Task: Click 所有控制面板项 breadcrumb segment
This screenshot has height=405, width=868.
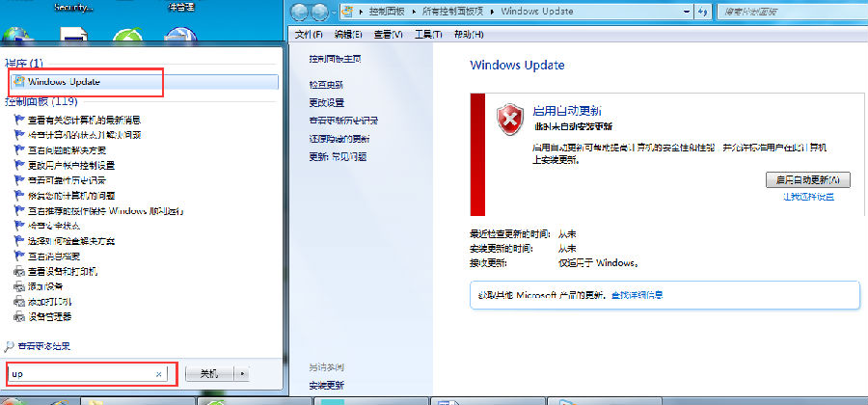Action: (451, 11)
